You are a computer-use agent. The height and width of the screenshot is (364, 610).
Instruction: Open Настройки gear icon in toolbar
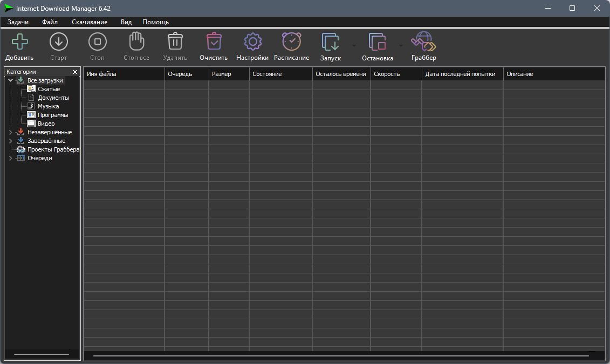(x=252, y=42)
